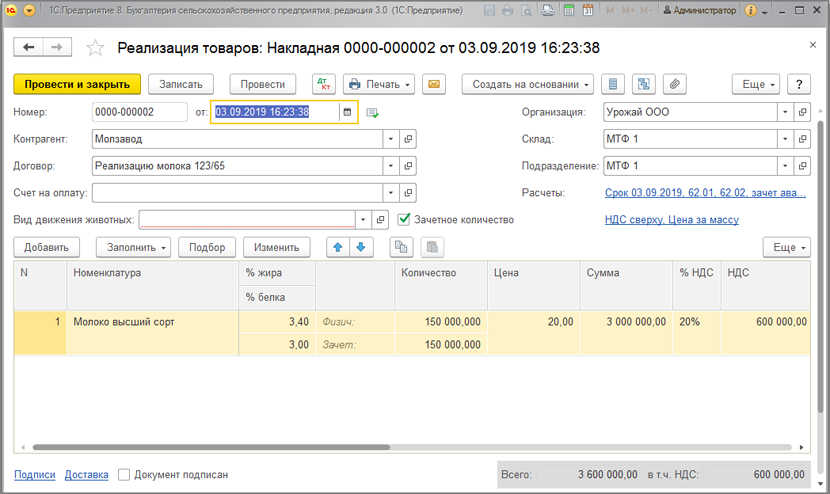Expand Контрагент dropdown list
This screenshot has height=494, width=830.
pos(391,139)
